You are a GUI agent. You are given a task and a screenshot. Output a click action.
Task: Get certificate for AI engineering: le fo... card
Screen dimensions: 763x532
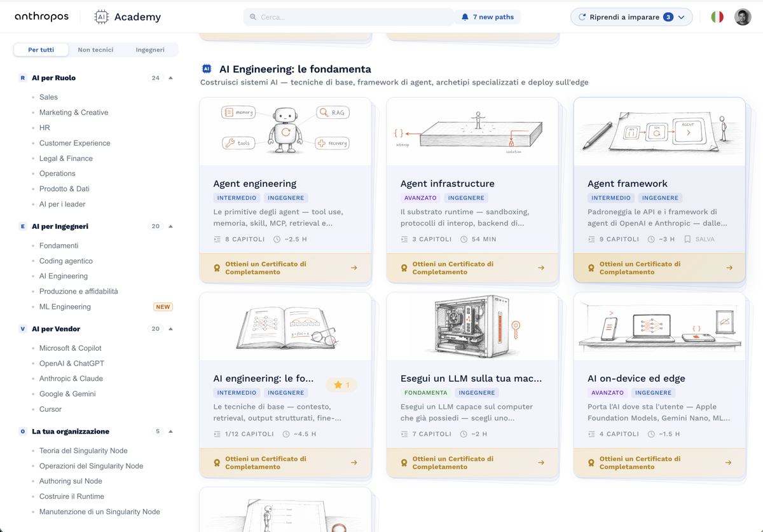pos(285,463)
